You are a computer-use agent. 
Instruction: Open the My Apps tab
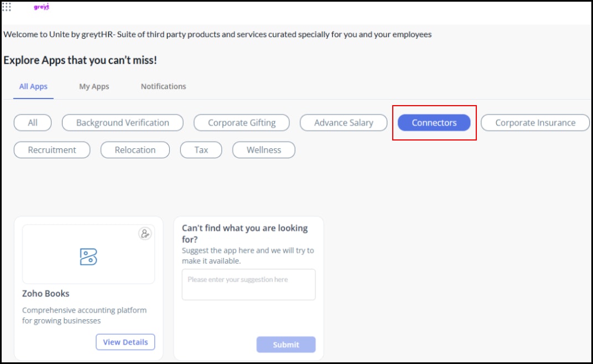coord(94,87)
